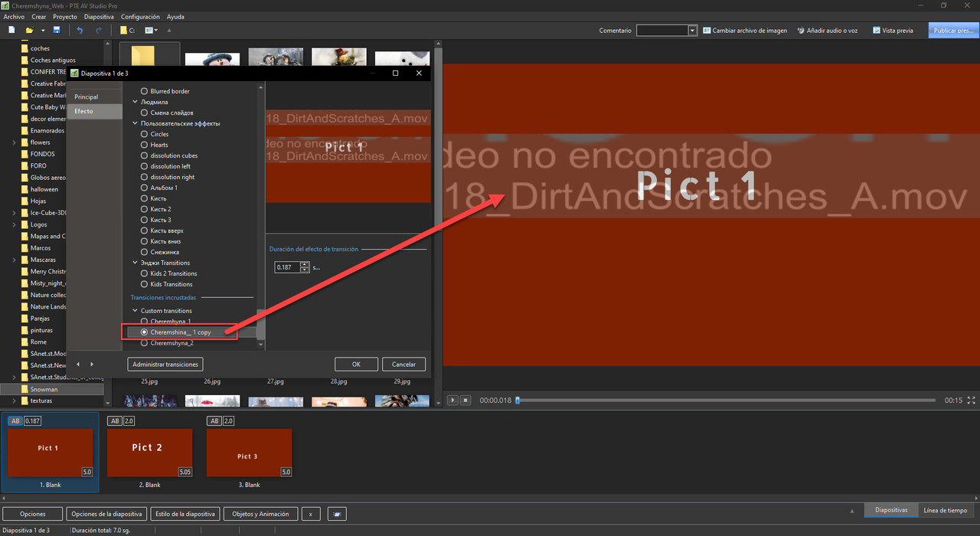This screenshot has width=980, height=536.
Task: Collapse the Людмила transition group
Action: coord(135,102)
